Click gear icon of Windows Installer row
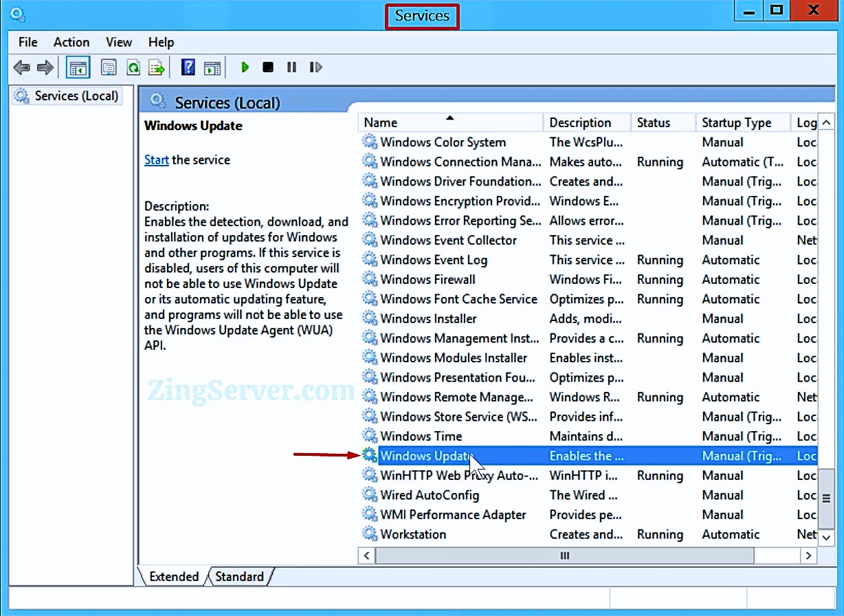 [370, 318]
